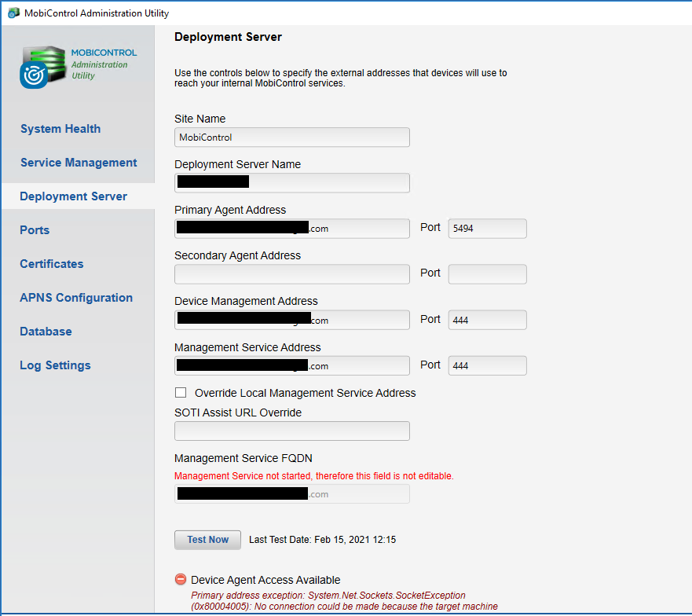The height and width of the screenshot is (616, 692).
Task: Click the Primary Agent Address Port field
Action: (486, 229)
